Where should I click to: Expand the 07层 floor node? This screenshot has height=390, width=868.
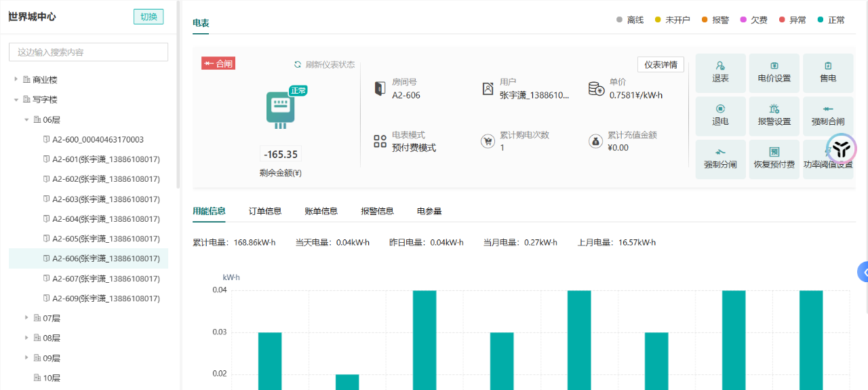pyautogui.click(x=27, y=317)
